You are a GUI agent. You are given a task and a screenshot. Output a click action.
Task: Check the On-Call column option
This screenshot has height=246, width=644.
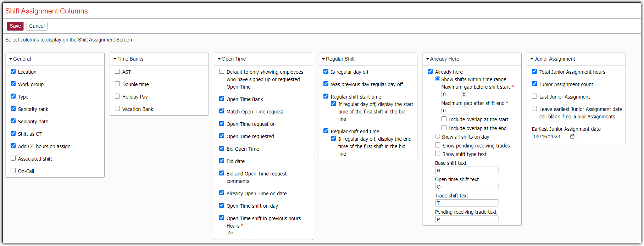(13, 171)
